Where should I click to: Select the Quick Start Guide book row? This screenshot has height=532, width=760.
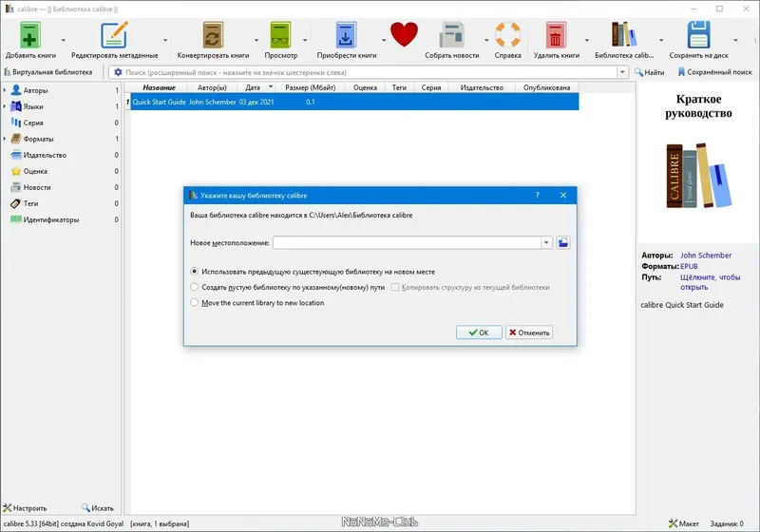[x=354, y=102]
